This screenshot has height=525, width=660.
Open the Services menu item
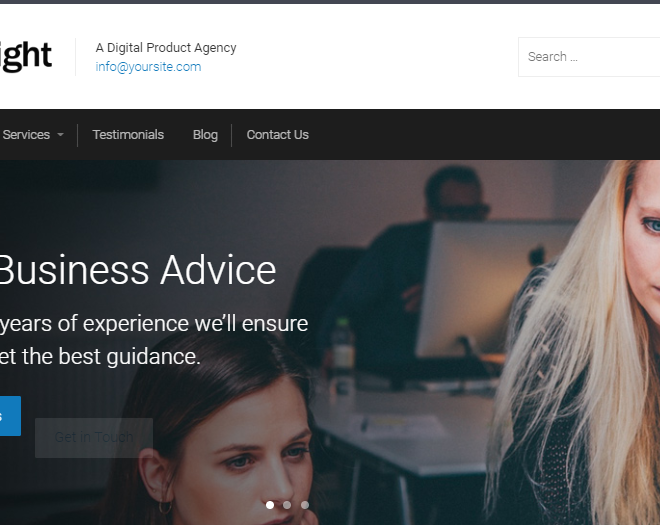coord(26,135)
